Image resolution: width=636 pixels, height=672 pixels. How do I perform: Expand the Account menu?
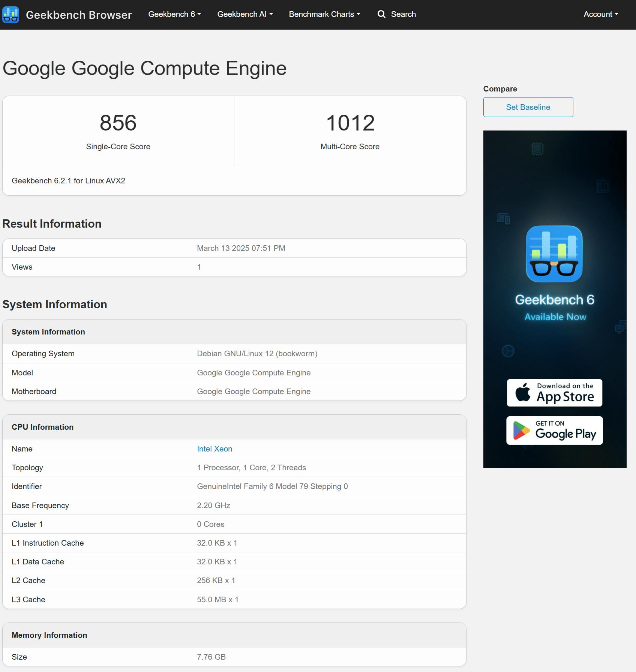click(x=600, y=14)
